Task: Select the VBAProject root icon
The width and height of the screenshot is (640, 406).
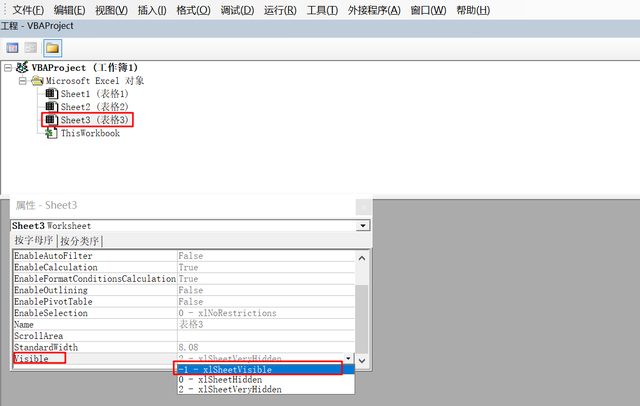Action: coord(22,68)
